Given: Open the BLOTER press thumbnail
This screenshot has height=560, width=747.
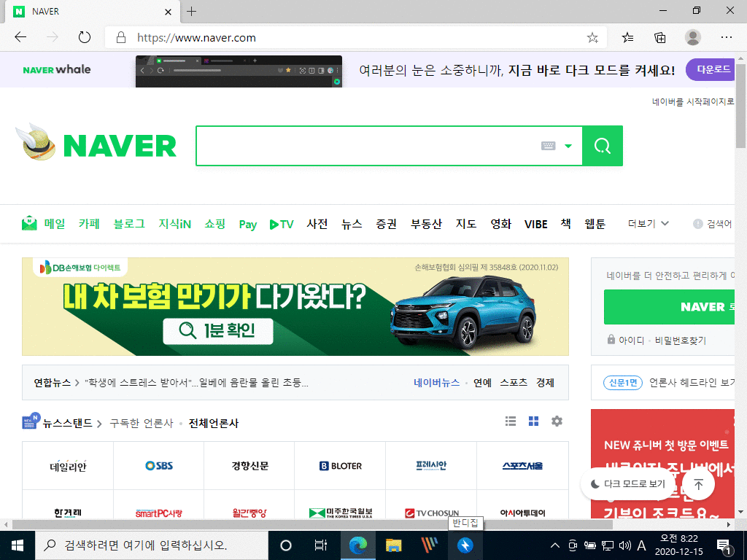Looking at the screenshot, I should 340,466.
